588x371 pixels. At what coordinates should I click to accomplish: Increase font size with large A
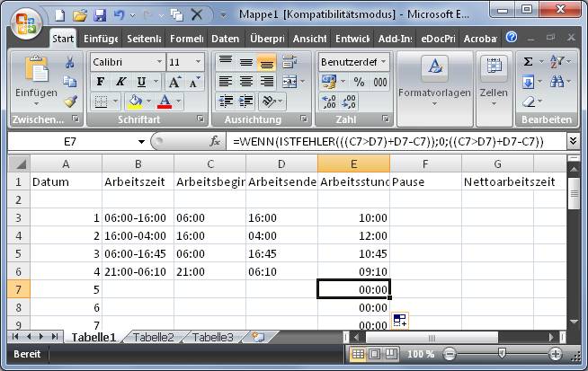174,82
